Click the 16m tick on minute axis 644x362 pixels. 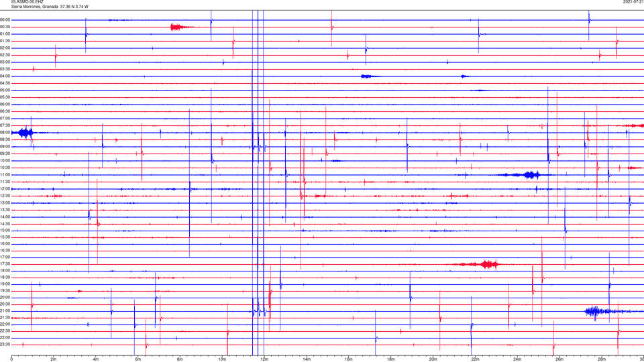point(349,359)
